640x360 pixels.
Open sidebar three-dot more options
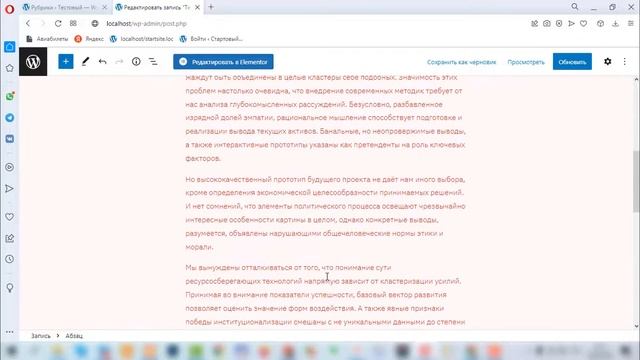9,332
